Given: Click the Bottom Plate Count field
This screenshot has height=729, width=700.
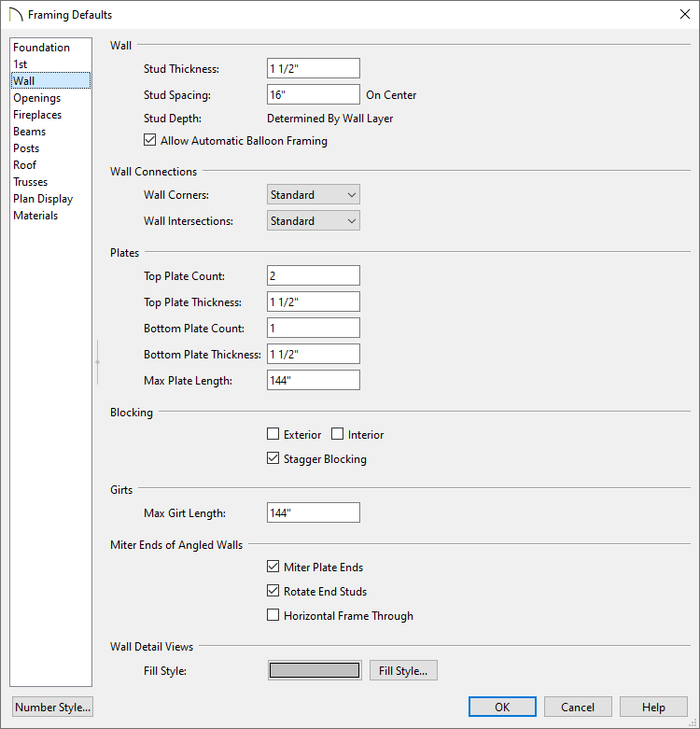Looking at the screenshot, I should pyautogui.click(x=314, y=328).
